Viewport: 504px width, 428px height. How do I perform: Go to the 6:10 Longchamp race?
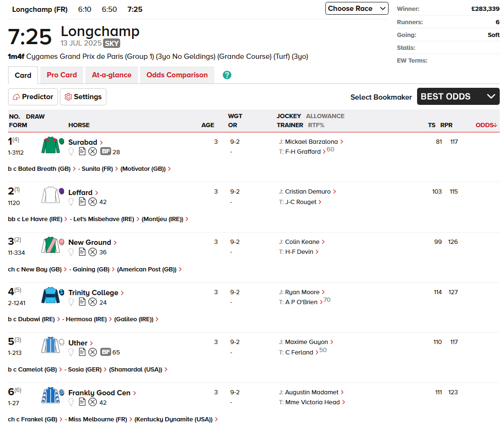pyautogui.click(x=85, y=9)
